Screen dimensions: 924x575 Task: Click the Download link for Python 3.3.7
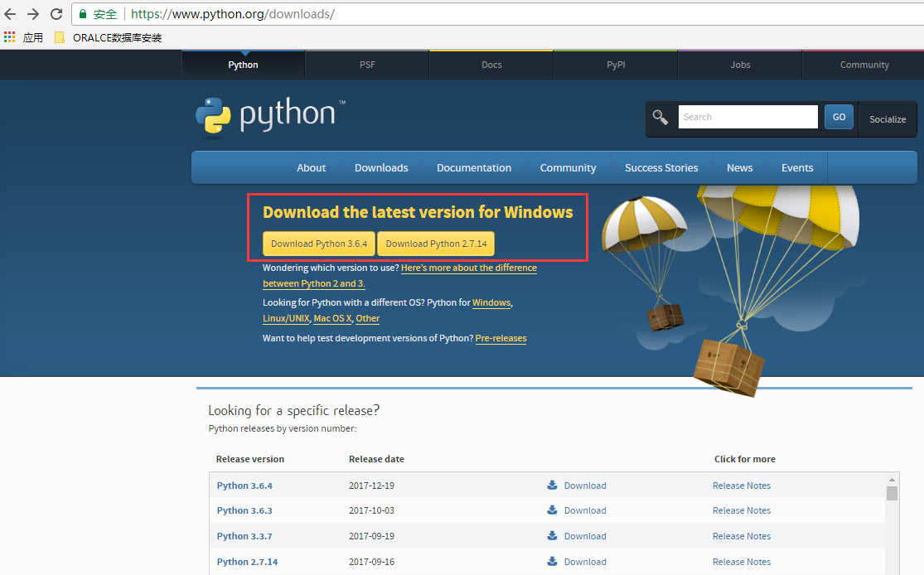585,536
